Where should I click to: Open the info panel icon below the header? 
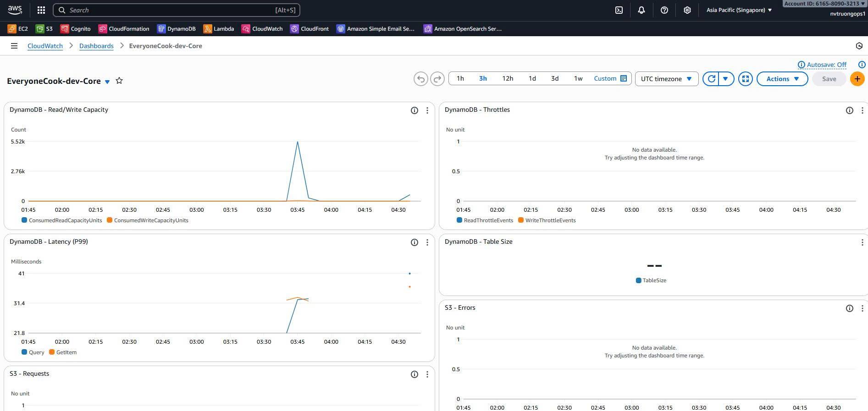[859, 46]
